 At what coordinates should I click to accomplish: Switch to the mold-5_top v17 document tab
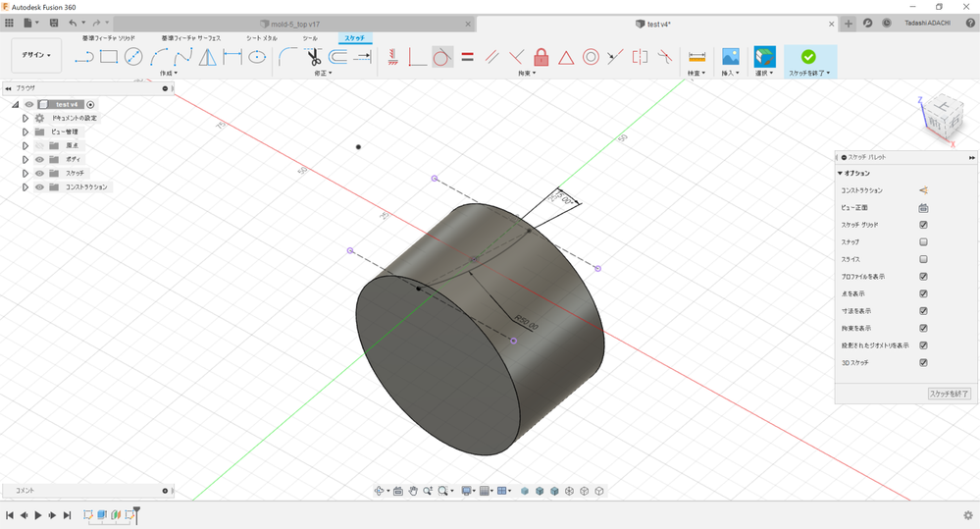(x=294, y=24)
